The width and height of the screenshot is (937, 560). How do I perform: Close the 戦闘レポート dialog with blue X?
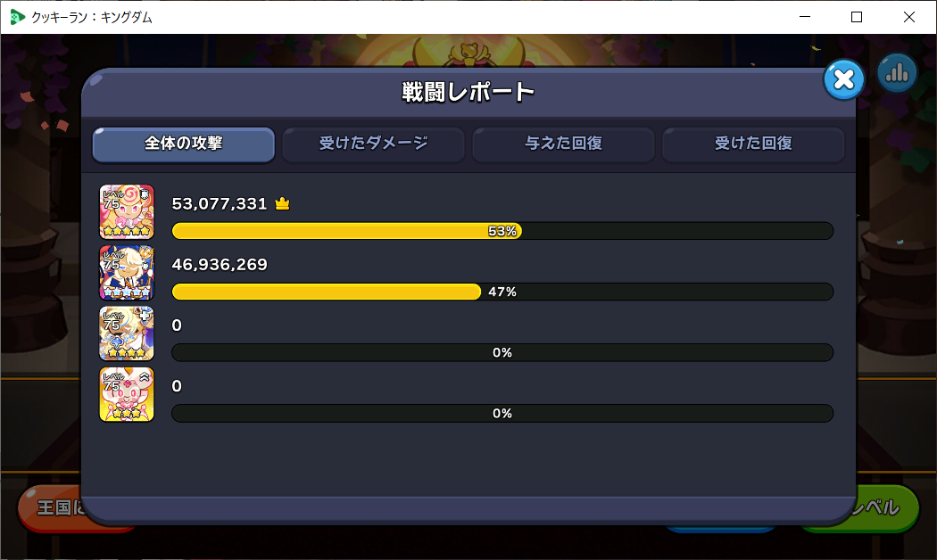click(844, 78)
